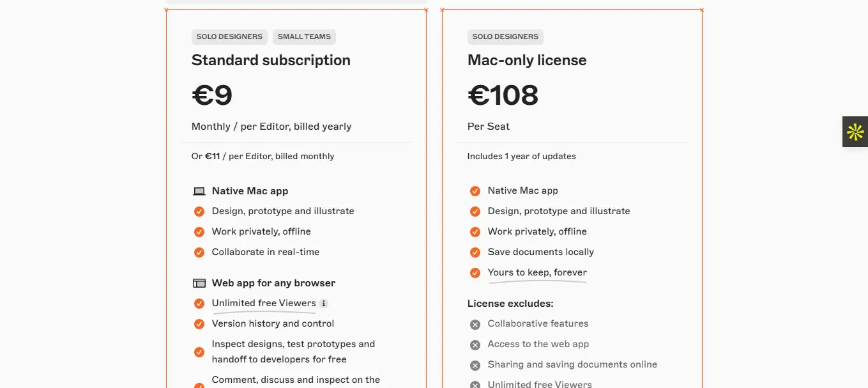The image size is (868, 388).
Task: Click the checkmark beside Version history and control
Action: (199, 324)
